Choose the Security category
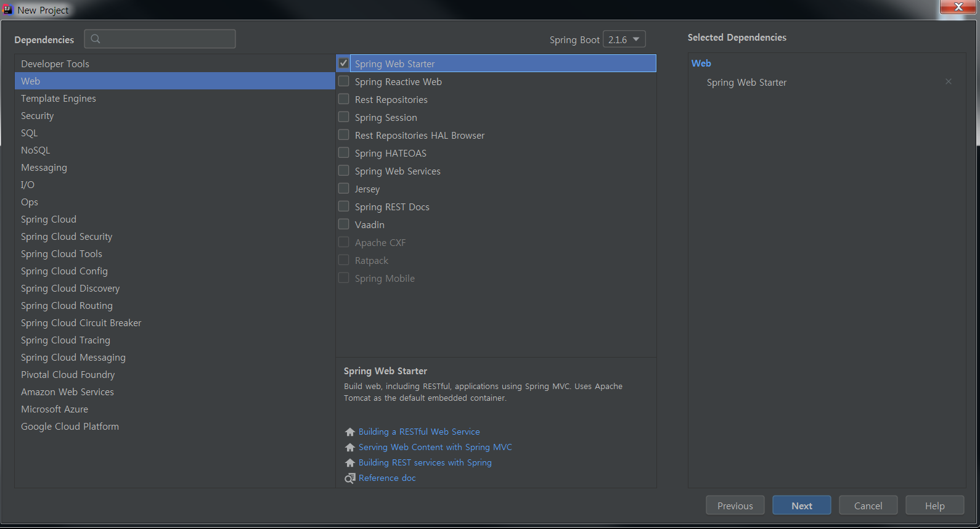This screenshot has height=529, width=980. [x=175, y=115]
